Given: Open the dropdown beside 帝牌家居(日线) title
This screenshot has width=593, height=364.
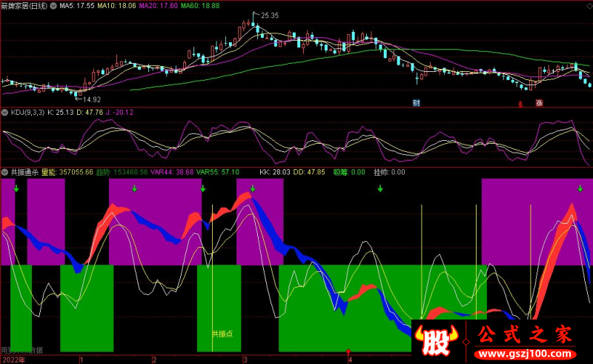Looking at the screenshot, I should click(x=53, y=6).
